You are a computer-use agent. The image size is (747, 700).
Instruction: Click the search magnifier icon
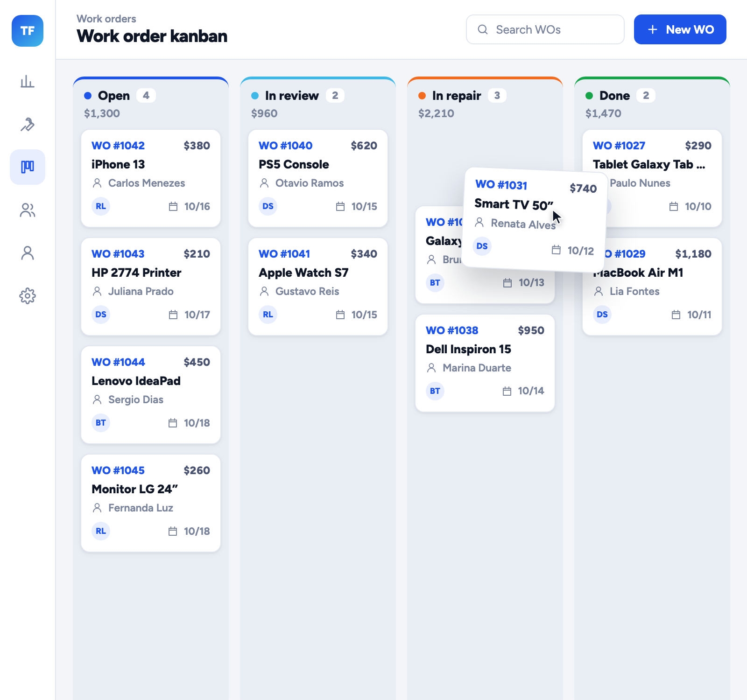point(483,29)
